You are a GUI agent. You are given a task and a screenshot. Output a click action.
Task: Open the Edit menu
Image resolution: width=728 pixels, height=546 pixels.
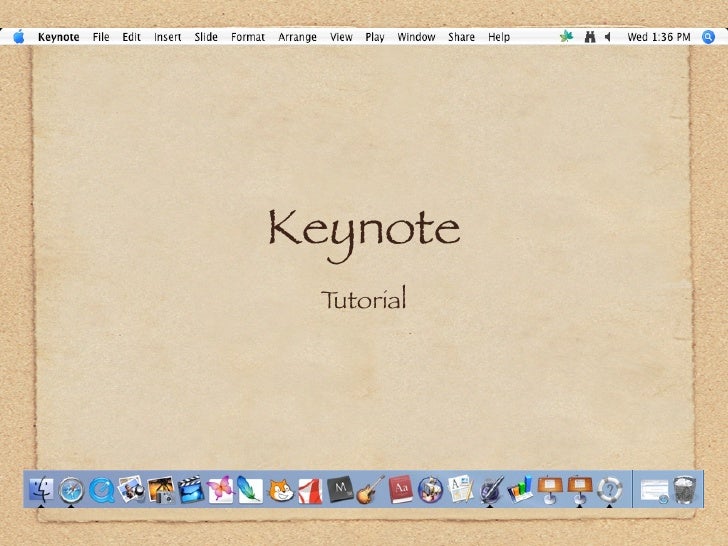(x=131, y=37)
